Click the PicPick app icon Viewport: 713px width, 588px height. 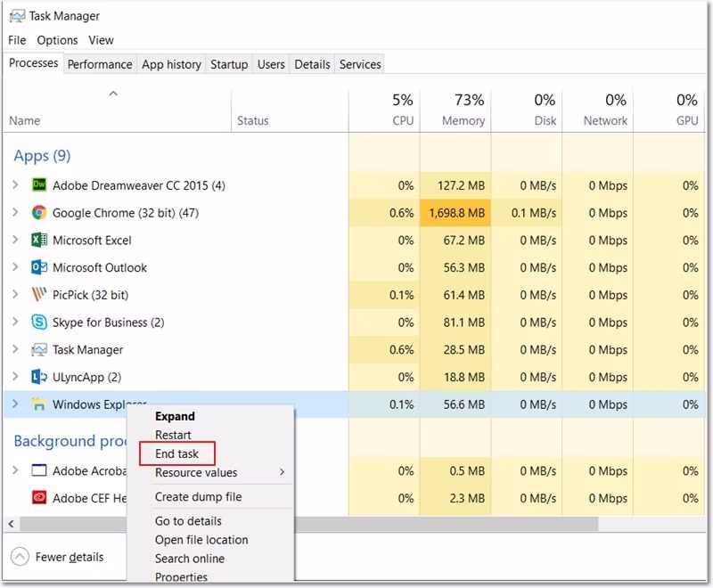click(x=39, y=295)
